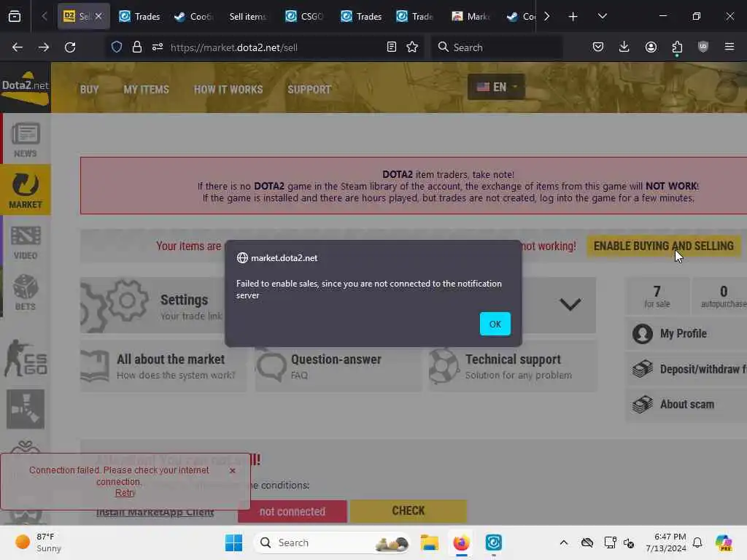View the 7 for sale items counter

(657, 296)
